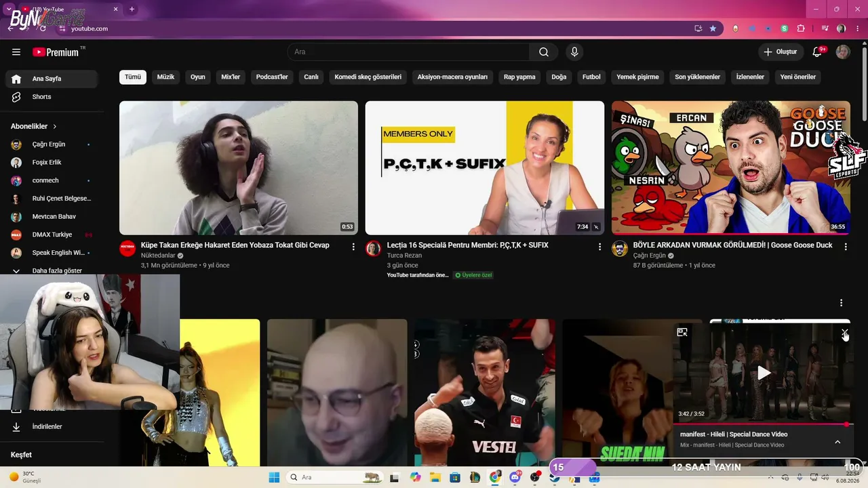The height and width of the screenshot is (488, 868).
Task: Open DMAX Turkiye subscription channel
Action: pos(52,235)
